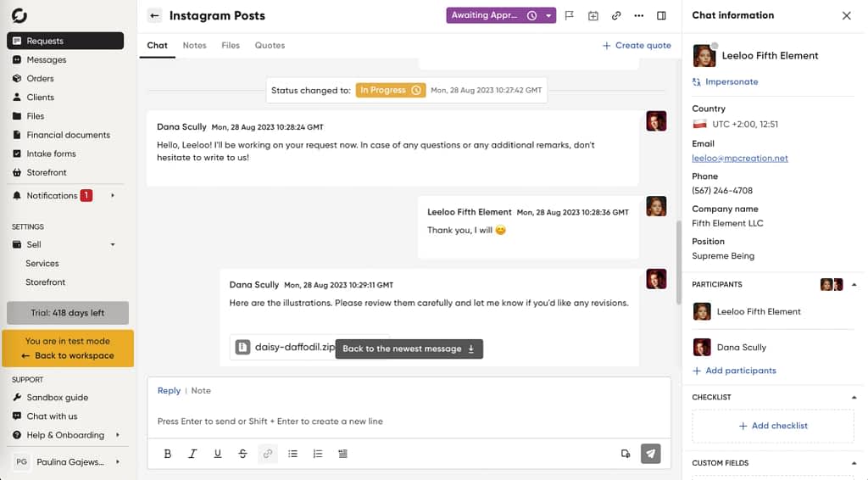868x480 pixels.
Task: Click the In Progress status badge
Action: click(x=391, y=90)
